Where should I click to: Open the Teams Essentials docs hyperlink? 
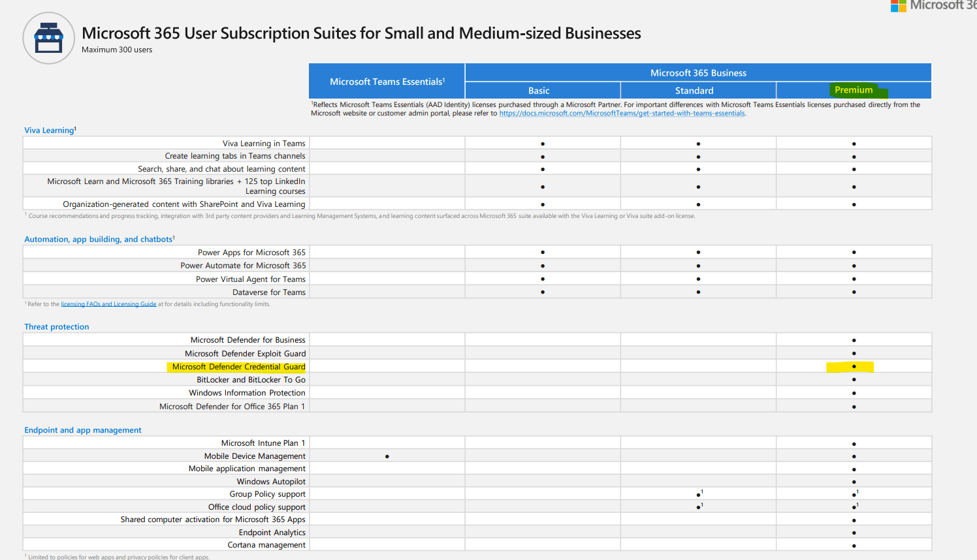coord(622,114)
